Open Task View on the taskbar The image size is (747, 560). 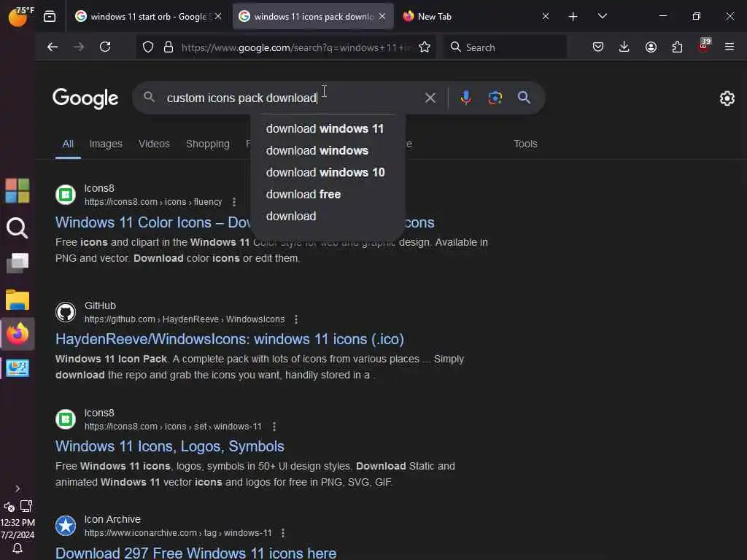click(x=18, y=262)
